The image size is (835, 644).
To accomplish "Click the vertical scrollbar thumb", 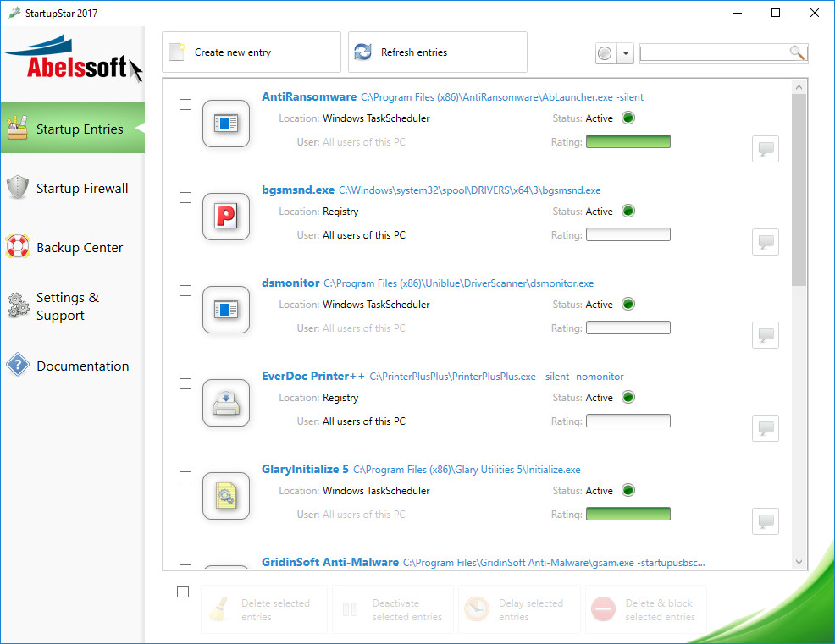I will [x=799, y=190].
